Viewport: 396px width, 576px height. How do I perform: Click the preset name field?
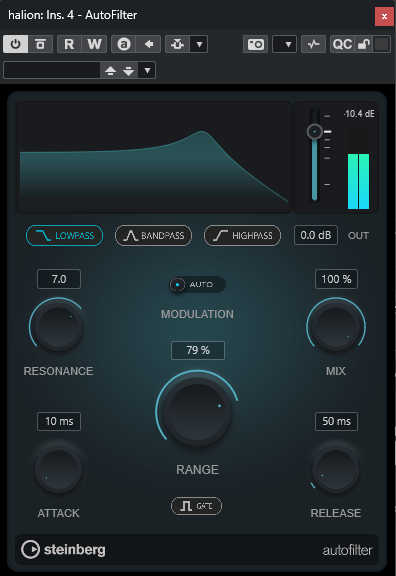[x=52, y=70]
